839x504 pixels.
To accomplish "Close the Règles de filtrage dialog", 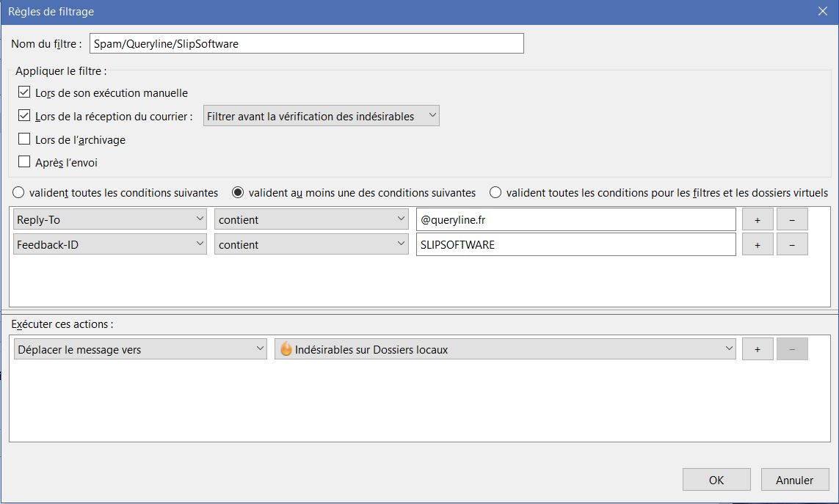I will click(x=823, y=11).
